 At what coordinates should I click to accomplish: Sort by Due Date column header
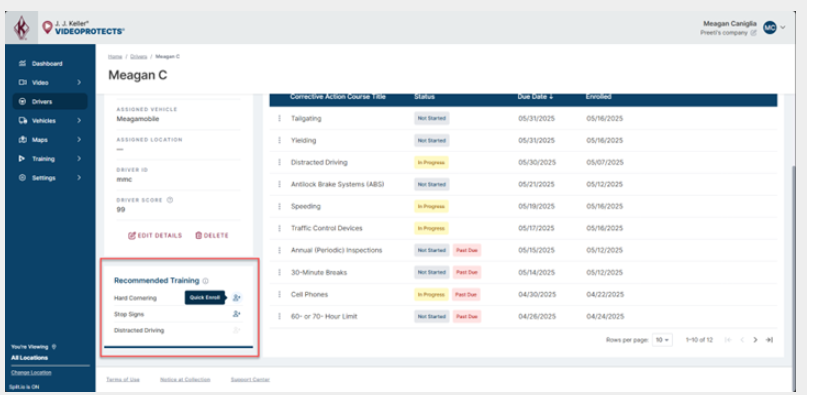535,97
